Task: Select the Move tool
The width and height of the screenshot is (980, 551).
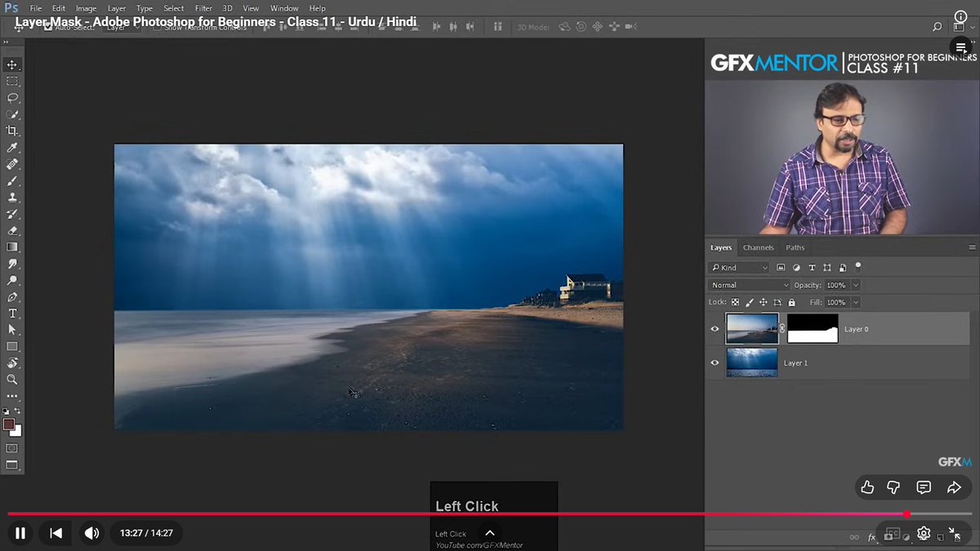Action: coord(12,64)
